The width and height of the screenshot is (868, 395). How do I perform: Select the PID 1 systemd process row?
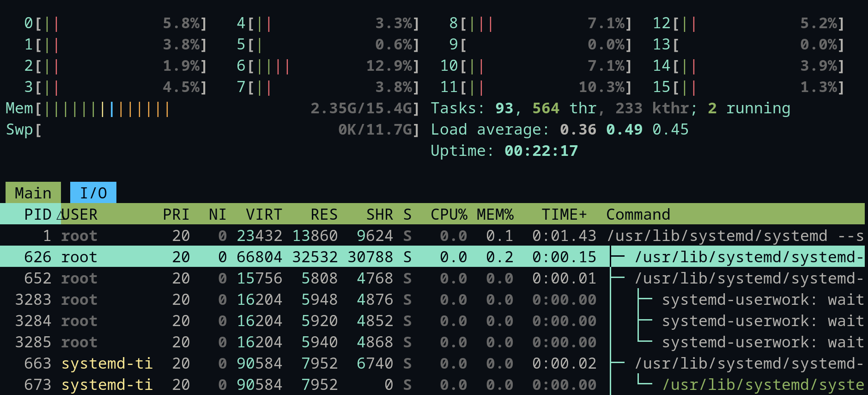point(432,236)
